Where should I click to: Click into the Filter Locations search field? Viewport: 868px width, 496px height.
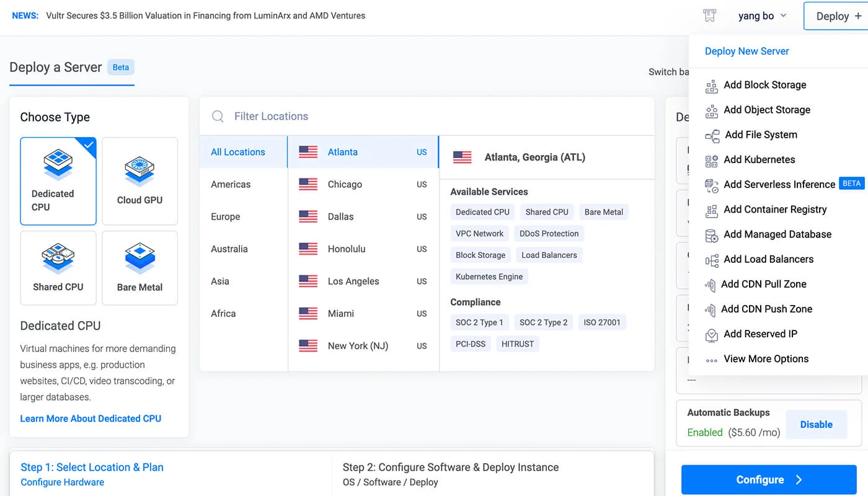pyautogui.click(x=434, y=117)
